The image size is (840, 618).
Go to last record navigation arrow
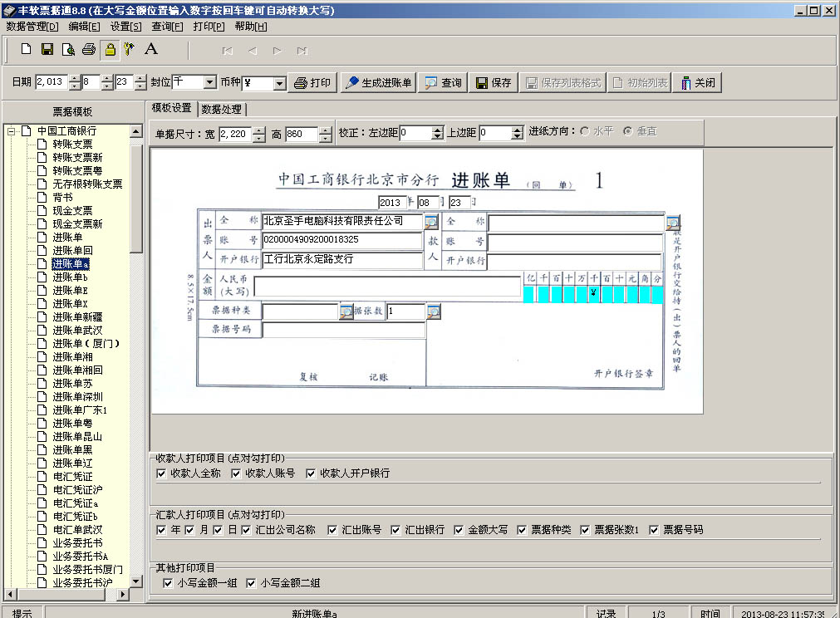coord(302,51)
